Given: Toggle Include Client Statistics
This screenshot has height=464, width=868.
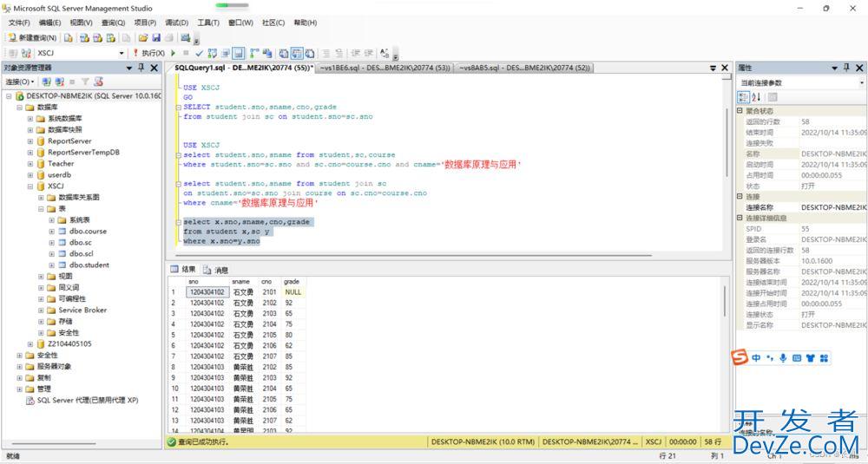Looking at the screenshot, I should point(267,53).
